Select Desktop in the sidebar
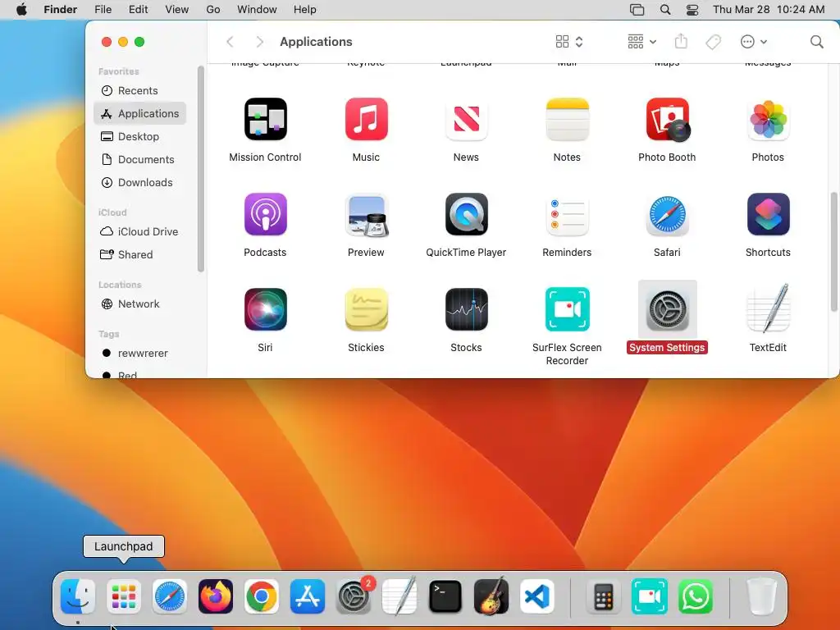Image resolution: width=840 pixels, height=630 pixels. (139, 137)
